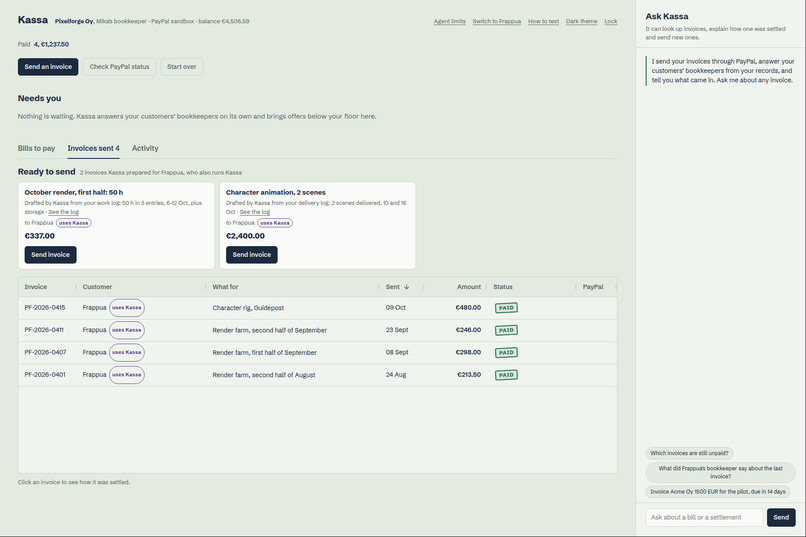This screenshot has width=806, height=537.
Task: Ask 'Which invoices are still unpaid?' suggestion
Action: (689, 453)
